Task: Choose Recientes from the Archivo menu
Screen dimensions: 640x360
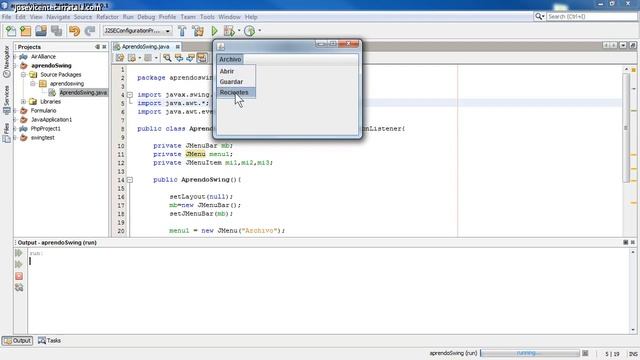Action: click(x=236, y=92)
